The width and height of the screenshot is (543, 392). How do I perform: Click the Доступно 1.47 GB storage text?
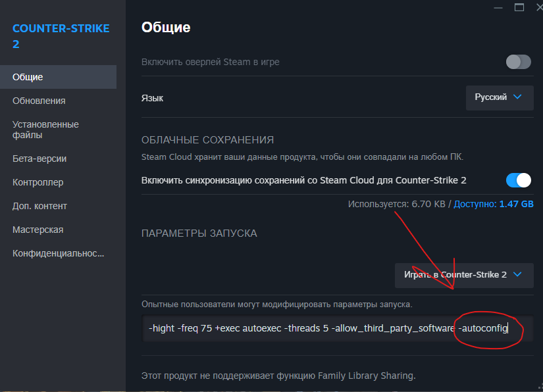tap(494, 205)
